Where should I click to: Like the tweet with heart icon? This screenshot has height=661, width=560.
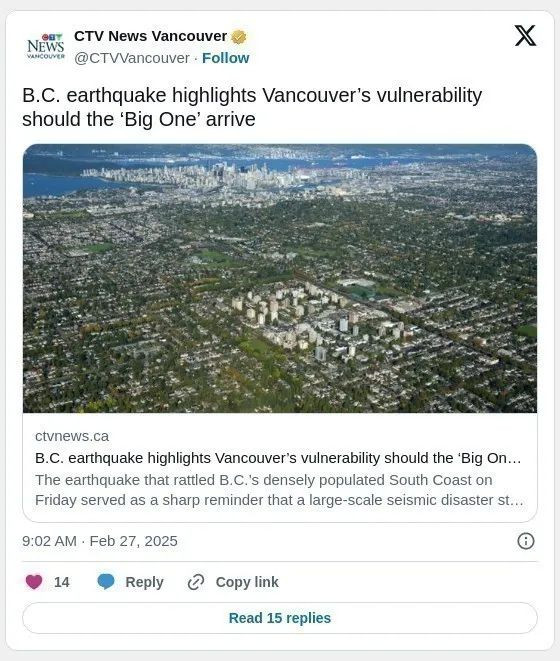click(x=34, y=582)
